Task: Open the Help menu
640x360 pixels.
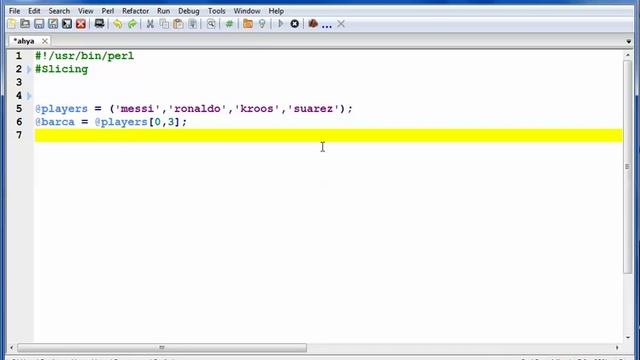Action: pyautogui.click(x=276, y=11)
